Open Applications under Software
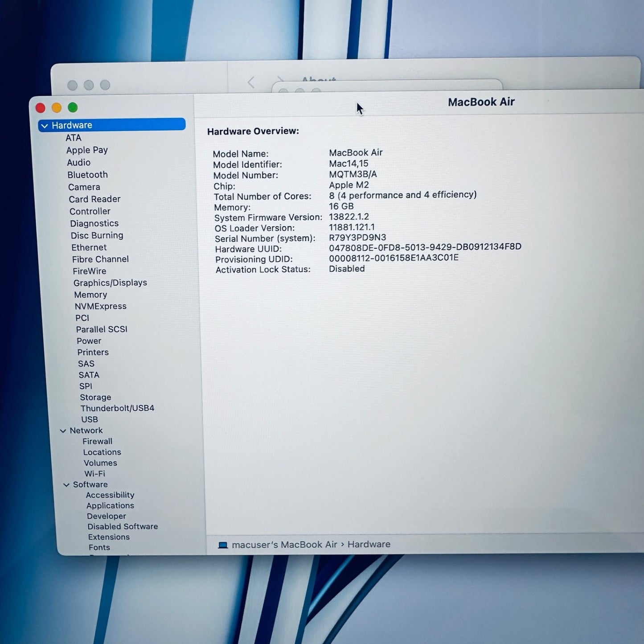 (110, 505)
